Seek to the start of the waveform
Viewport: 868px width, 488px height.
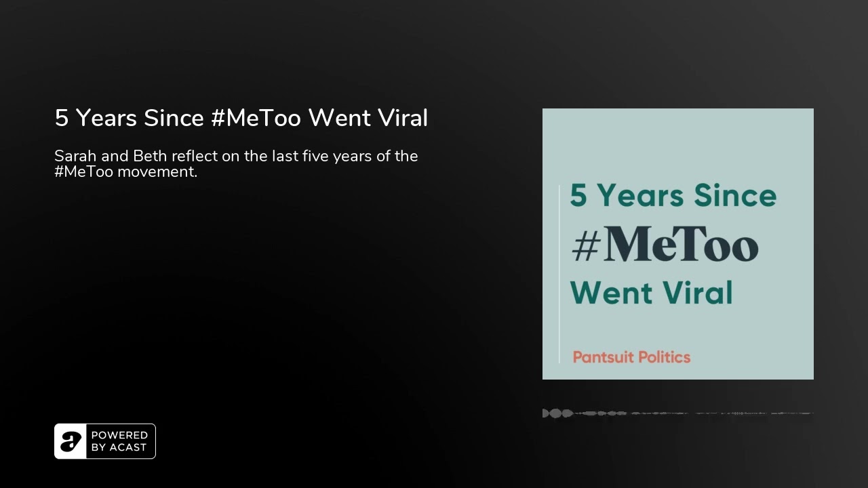[x=544, y=413]
